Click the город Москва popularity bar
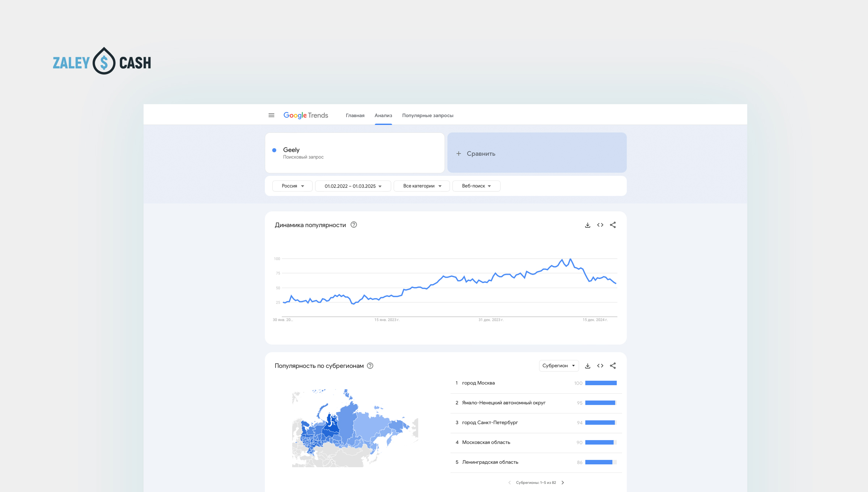This screenshot has height=492, width=868. tap(601, 383)
